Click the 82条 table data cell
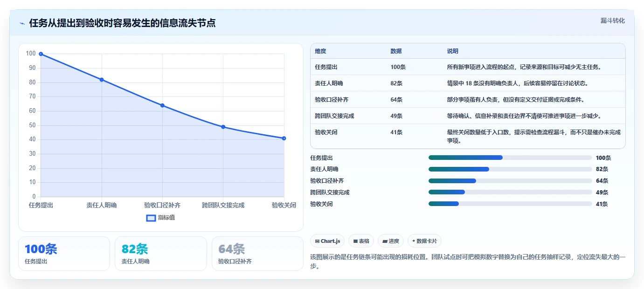644x289 pixels. point(396,83)
